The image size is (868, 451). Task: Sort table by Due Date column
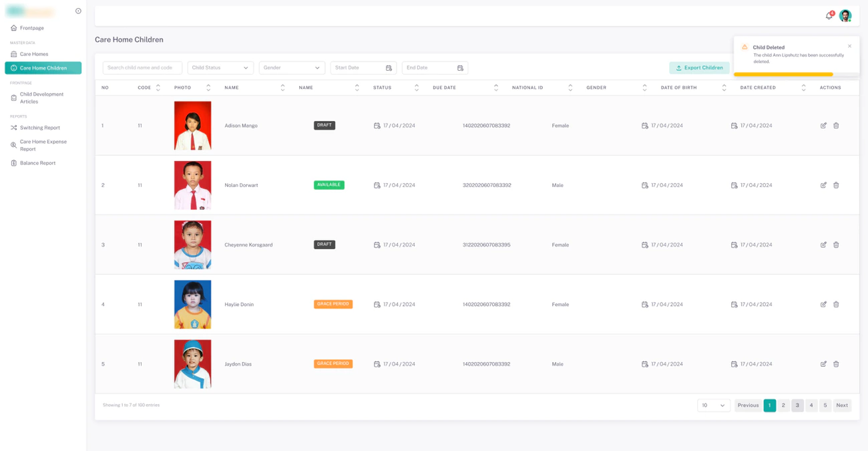click(496, 88)
